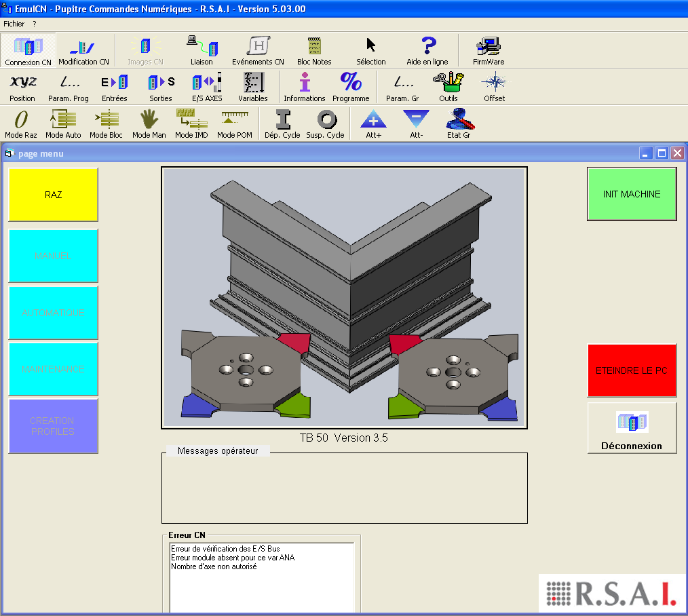The width and height of the screenshot is (688, 616).
Task: Select 'Erreur de vérification des E/S Bus' line
Action: pos(225,549)
